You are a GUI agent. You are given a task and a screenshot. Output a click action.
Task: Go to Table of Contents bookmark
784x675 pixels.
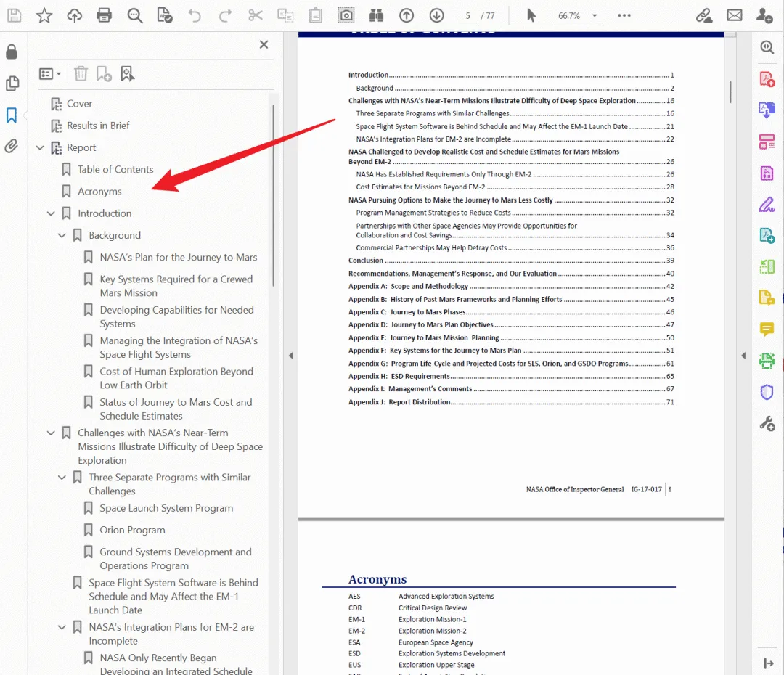[115, 170]
